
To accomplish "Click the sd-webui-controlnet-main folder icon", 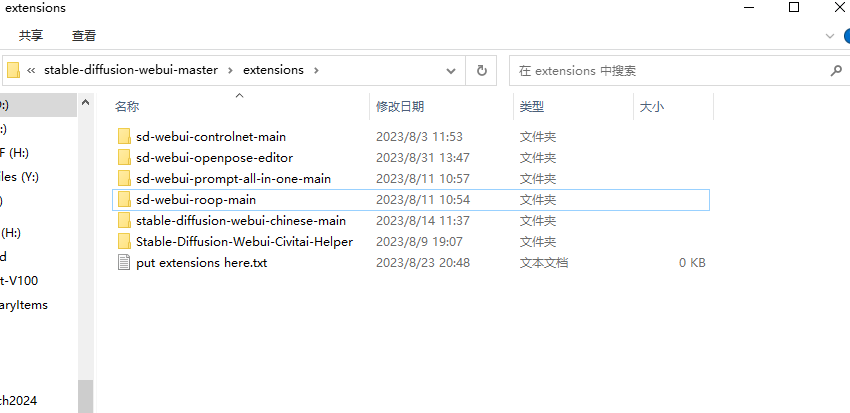I will click(124, 137).
